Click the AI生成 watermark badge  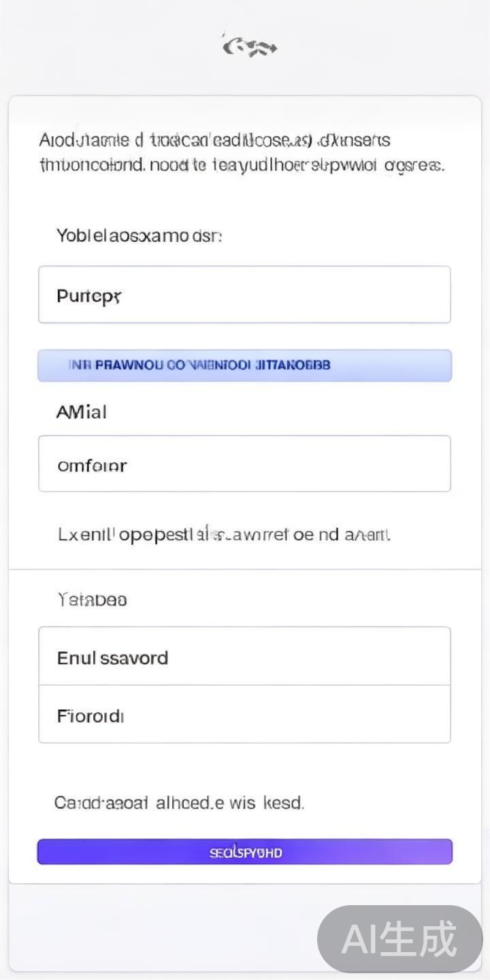(x=399, y=939)
